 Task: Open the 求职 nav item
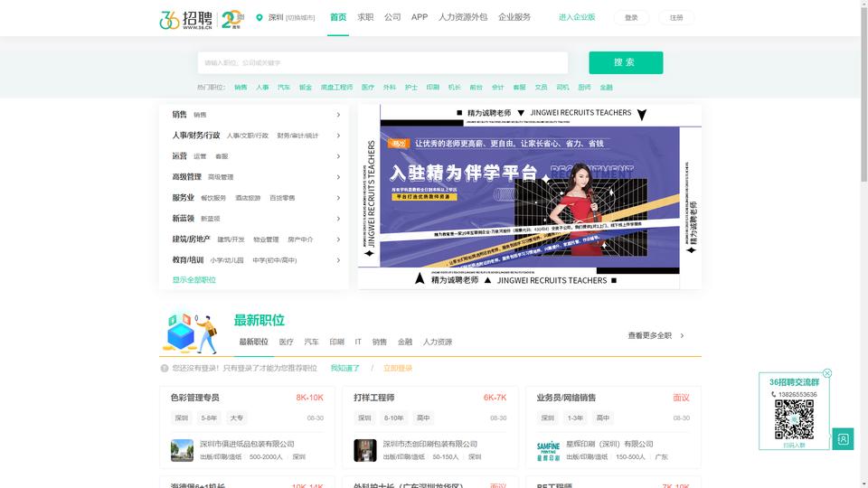[365, 17]
